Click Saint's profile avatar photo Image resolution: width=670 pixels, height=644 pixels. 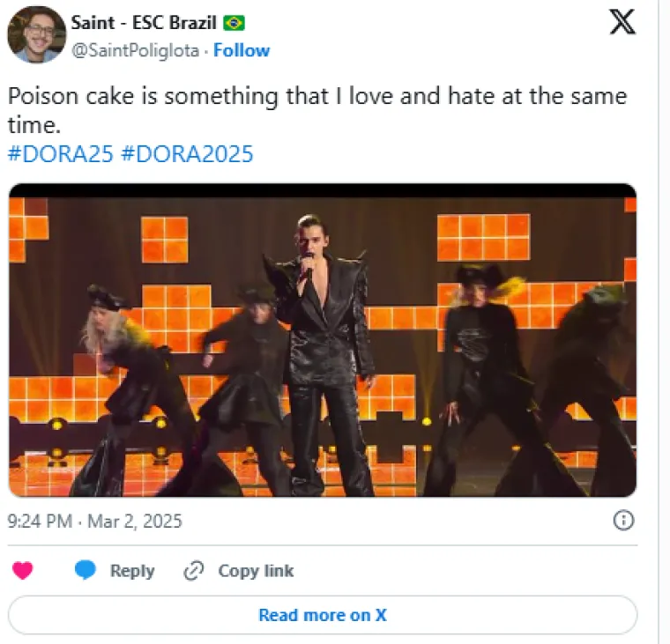(36, 34)
